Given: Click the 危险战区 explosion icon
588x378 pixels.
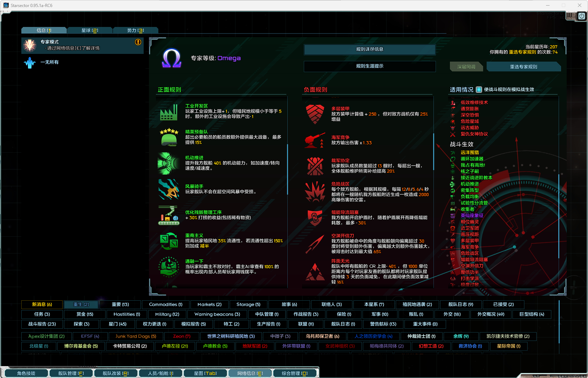Looking at the screenshot, I should pyautogui.click(x=315, y=192).
